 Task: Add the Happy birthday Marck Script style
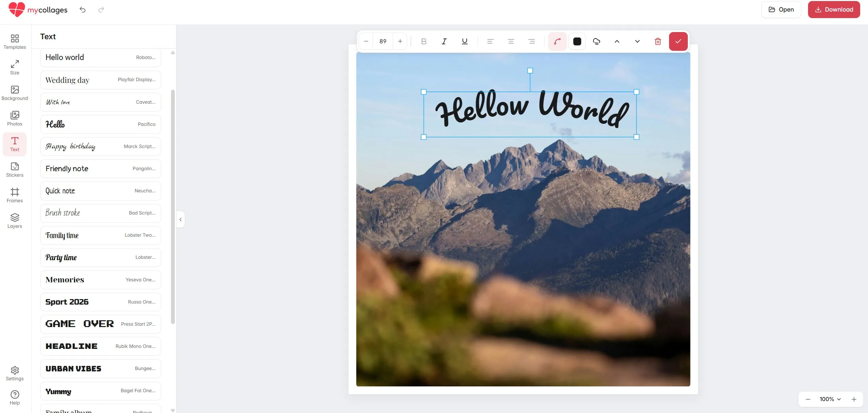pos(100,146)
